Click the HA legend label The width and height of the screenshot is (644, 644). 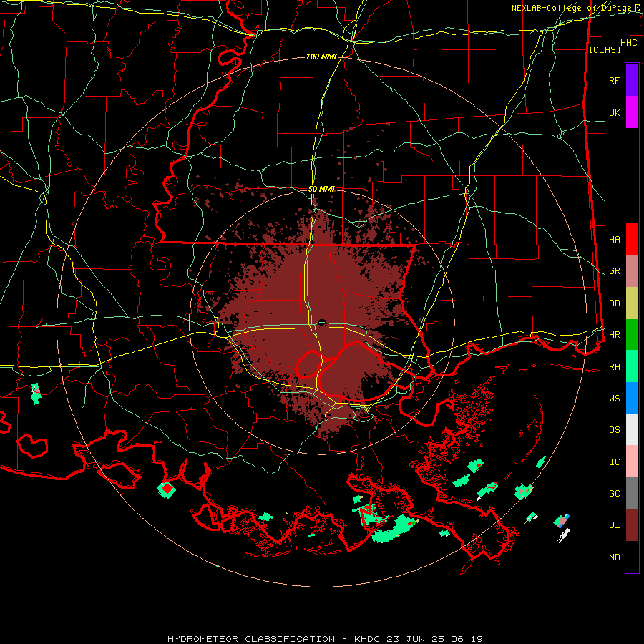[x=614, y=240]
